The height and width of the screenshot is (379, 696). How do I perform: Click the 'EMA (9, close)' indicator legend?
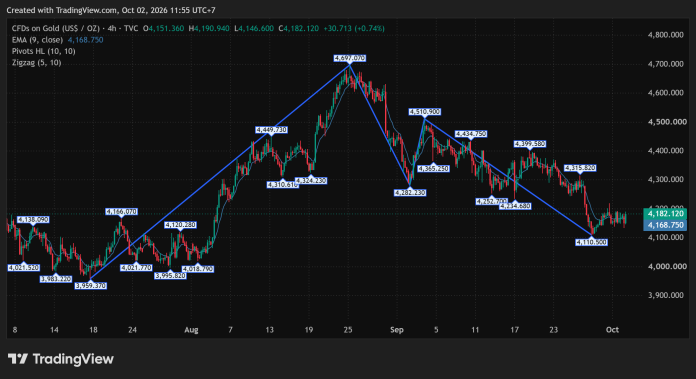[37, 40]
